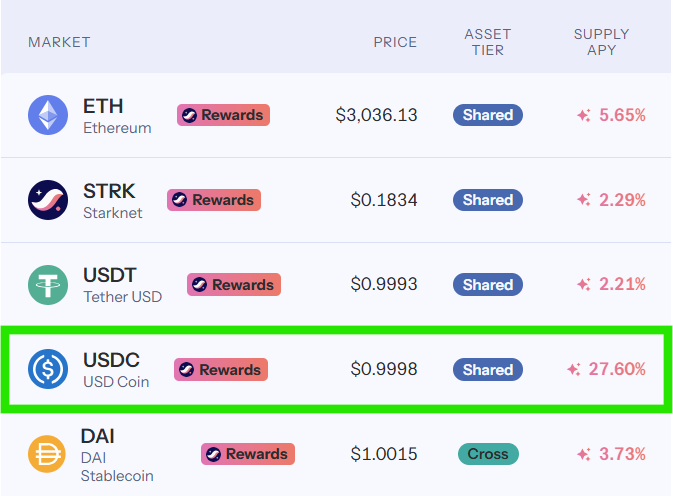Click the Rewards badge for DAI
Image resolution: width=673 pixels, height=496 pixels.
tap(248, 454)
